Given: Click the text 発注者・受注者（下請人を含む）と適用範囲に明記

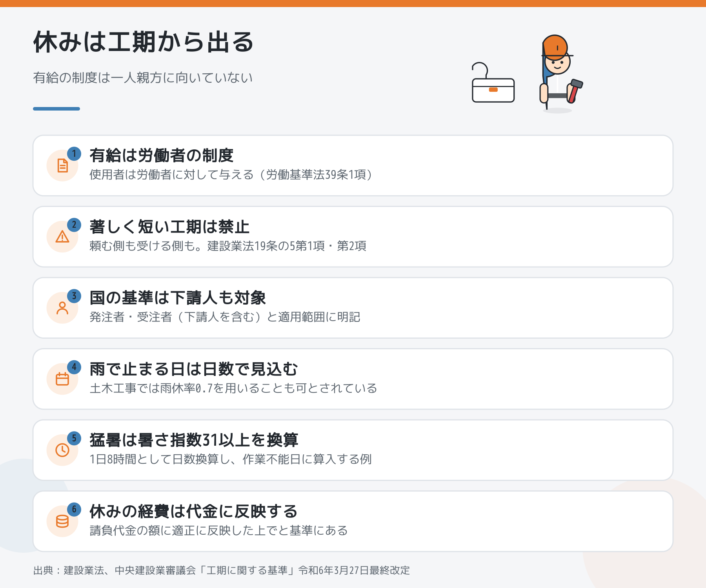Looking at the screenshot, I should (x=225, y=317).
